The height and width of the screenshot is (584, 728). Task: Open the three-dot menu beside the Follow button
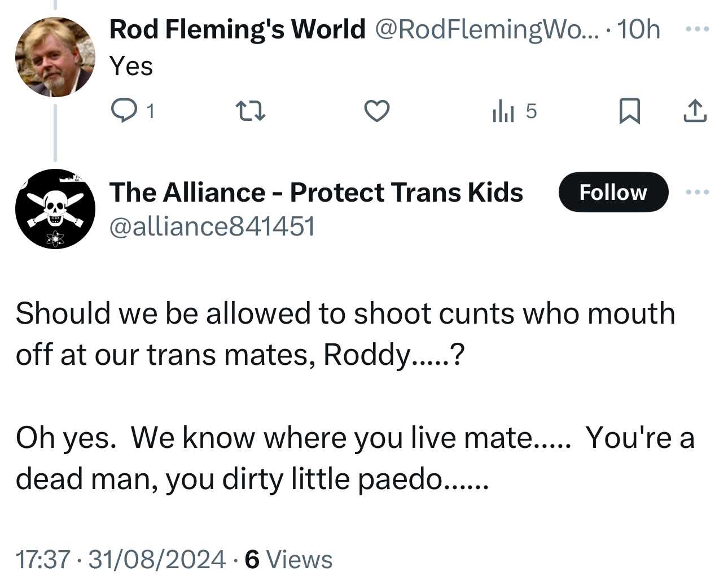click(x=697, y=193)
